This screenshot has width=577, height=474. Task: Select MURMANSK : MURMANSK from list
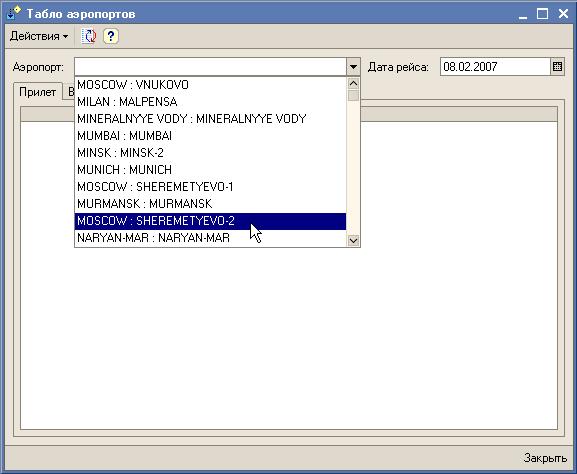click(210, 204)
